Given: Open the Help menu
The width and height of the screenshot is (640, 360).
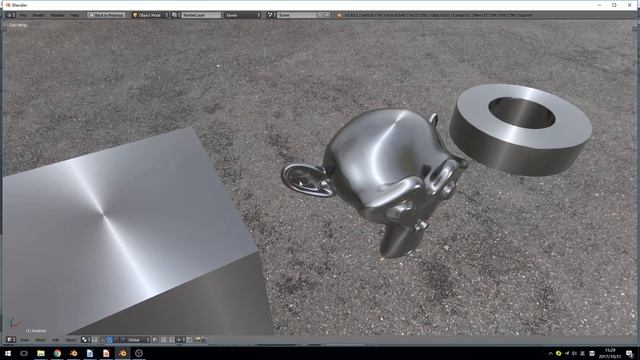Looking at the screenshot, I should click(x=75, y=15).
